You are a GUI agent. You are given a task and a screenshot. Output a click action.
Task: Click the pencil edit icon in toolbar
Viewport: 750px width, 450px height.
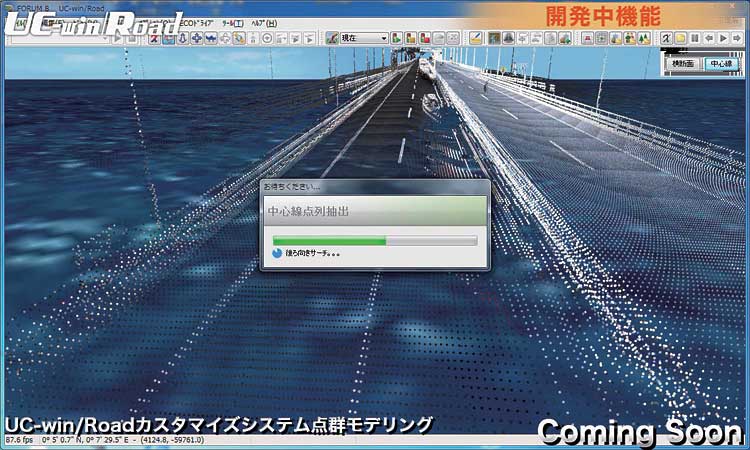[475, 38]
